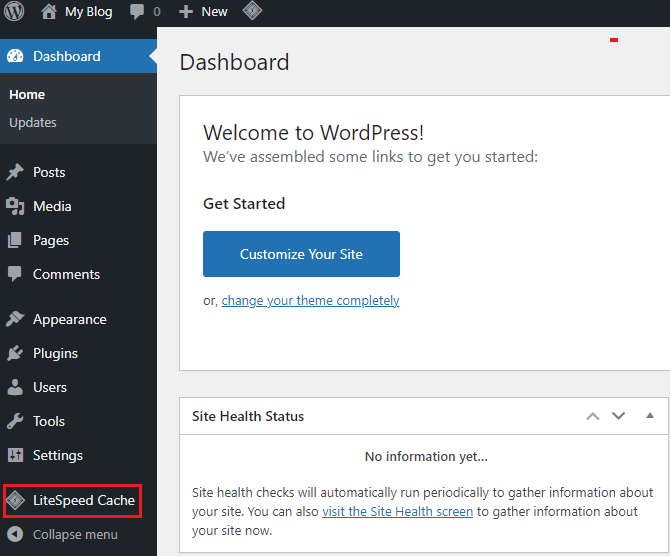
Task: Click the Welcome to WordPress! heading
Action: tap(313, 132)
